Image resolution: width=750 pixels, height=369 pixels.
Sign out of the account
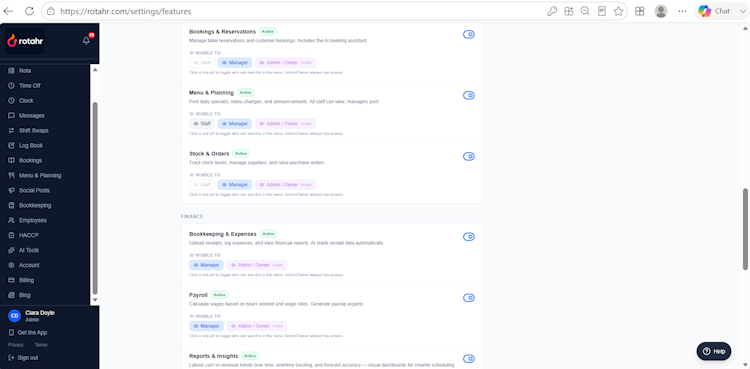pyautogui.click(x=23, y=358)
